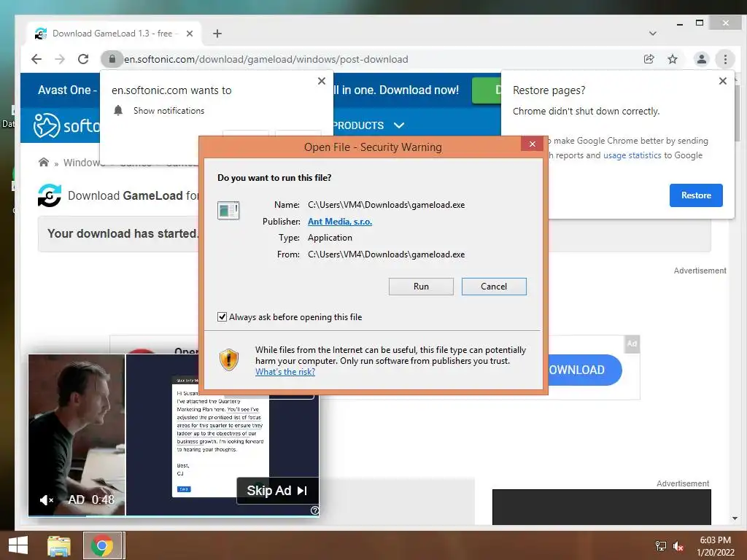
Task: Click the video ad progress bar
Action: tap(174, 516)
